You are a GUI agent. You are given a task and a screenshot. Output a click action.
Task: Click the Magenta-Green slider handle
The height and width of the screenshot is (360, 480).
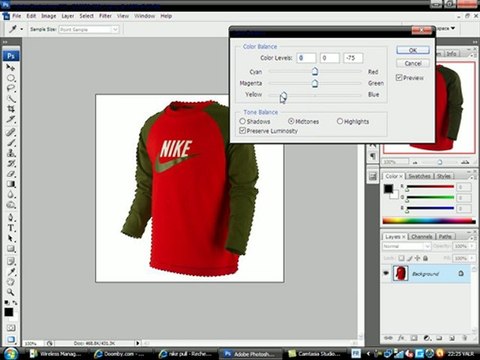tap(315, 83)
